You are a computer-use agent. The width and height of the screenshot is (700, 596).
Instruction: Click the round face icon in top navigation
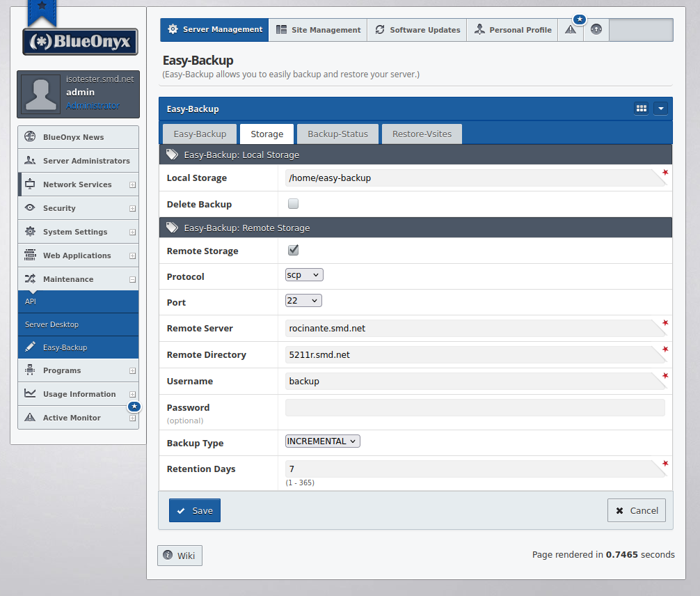coord(596,30)
